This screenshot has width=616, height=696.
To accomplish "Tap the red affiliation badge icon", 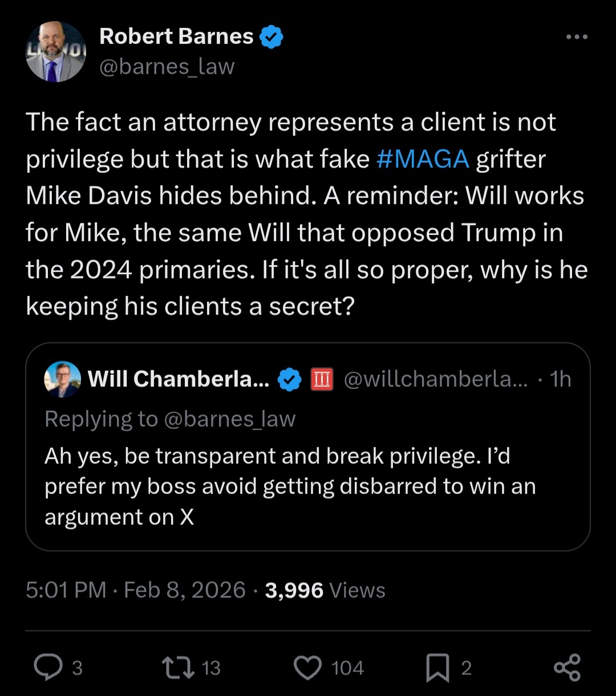I will (x=321, y=379).
